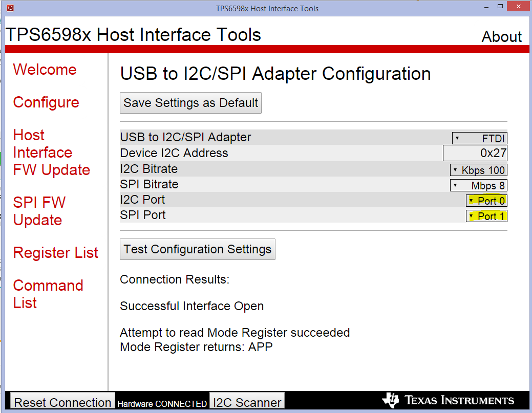This screenshot has height=413, width=532.
Task: Go to the Configure section
Action: pyautogui.click(x=46, y=102)
